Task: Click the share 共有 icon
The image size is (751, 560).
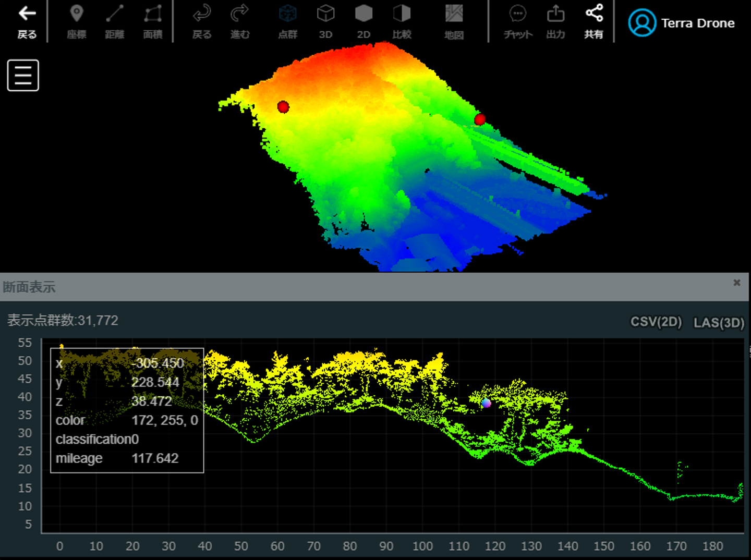Action: [x=593, y=22]
